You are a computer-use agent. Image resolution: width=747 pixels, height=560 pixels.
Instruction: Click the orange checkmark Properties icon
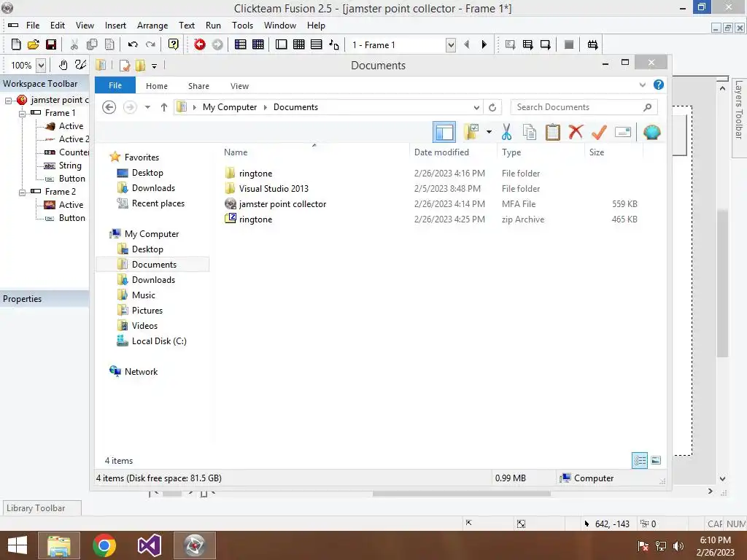click(599, 132)
